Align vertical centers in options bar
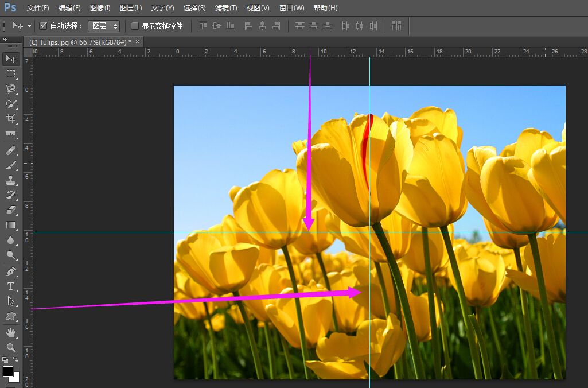This screenshot has height=388, width=588. click(217, 26)
